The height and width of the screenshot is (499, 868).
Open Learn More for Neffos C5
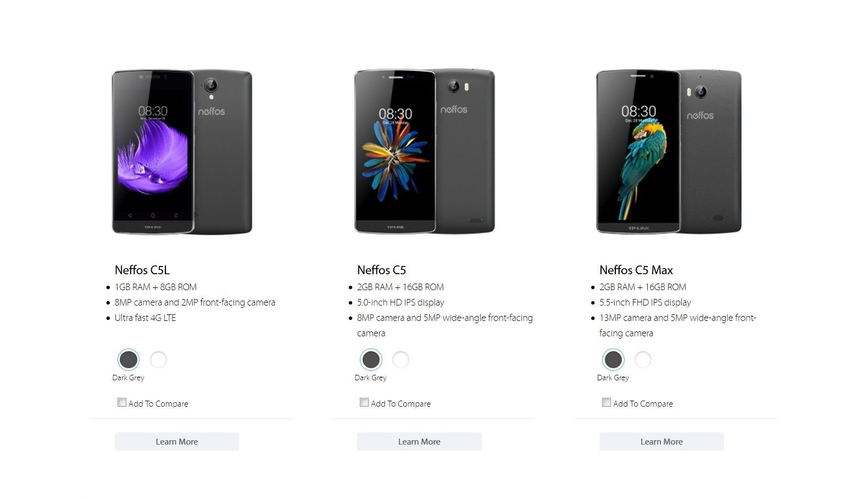[419, 442]
